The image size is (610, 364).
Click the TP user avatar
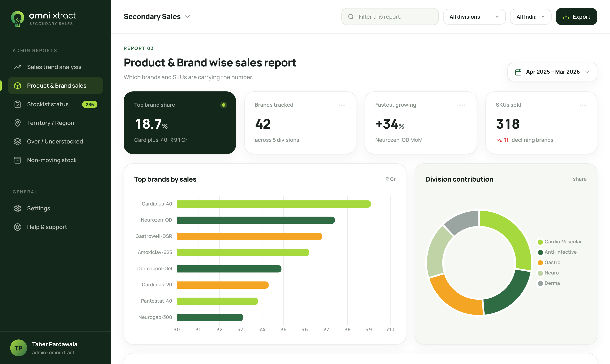click(19, 348)
